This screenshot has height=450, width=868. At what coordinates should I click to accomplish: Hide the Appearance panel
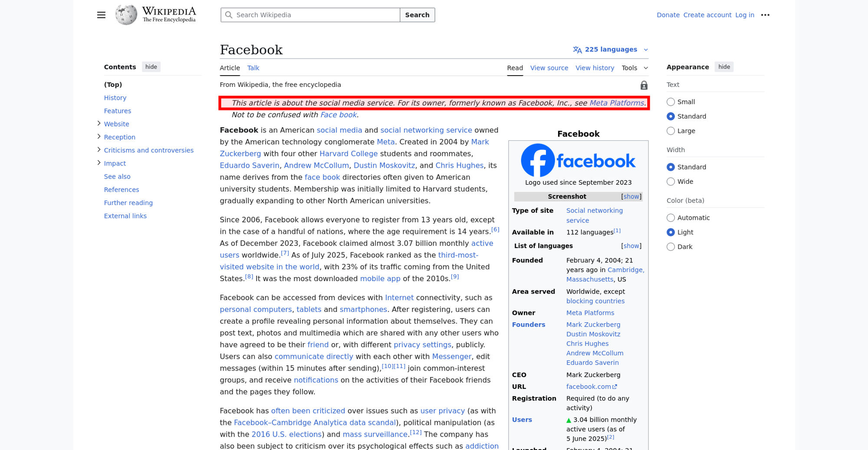click(723, 67)
